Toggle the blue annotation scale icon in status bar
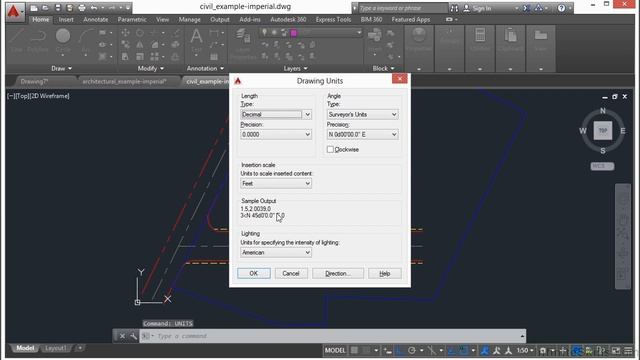640x360 pixels. 485,351
